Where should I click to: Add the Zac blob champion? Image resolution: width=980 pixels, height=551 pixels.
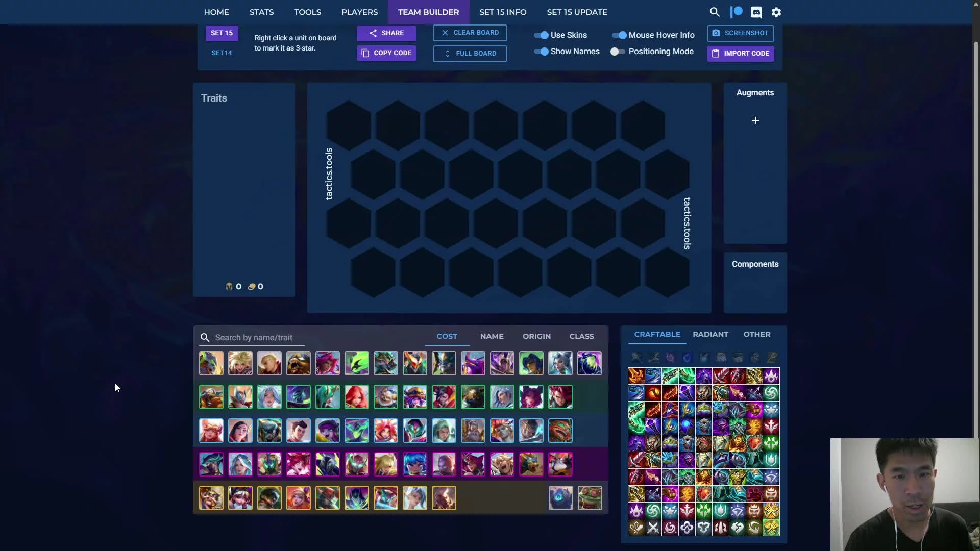(590, 363)
